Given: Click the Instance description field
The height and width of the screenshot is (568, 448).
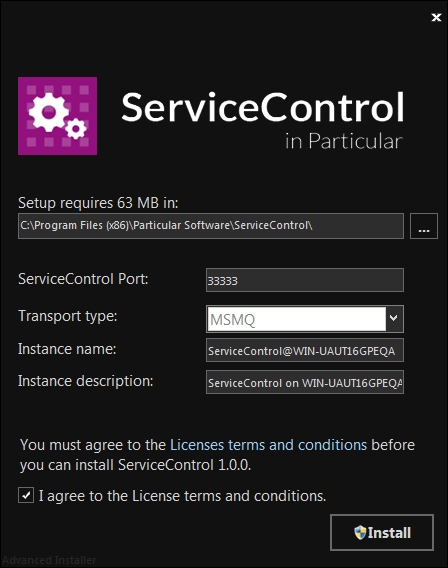Looking at the screenshot, I should 305,382.
